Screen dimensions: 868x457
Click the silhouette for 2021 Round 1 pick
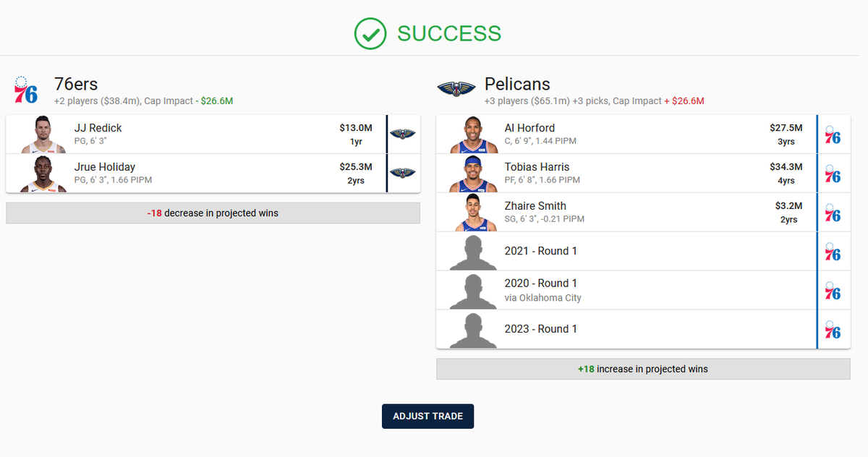coord(473,252)
